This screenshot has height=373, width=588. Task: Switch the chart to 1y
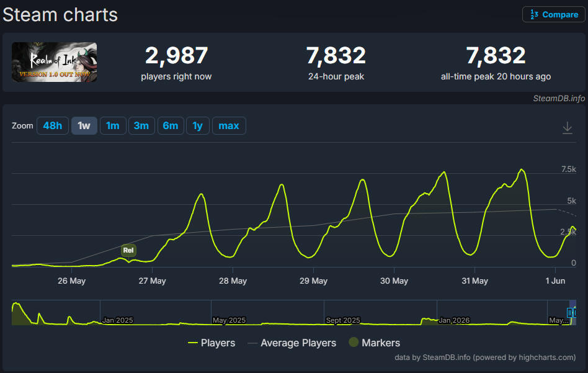point(198,126)
